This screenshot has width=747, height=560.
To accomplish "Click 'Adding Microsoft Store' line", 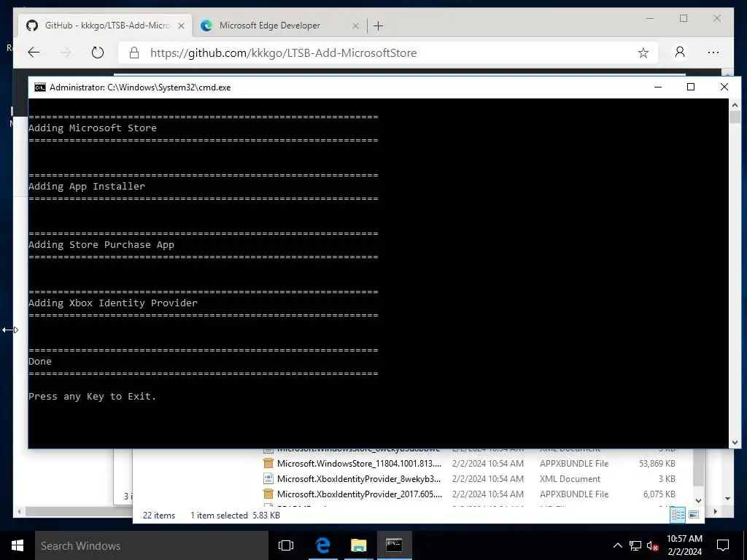I will 93,128.
